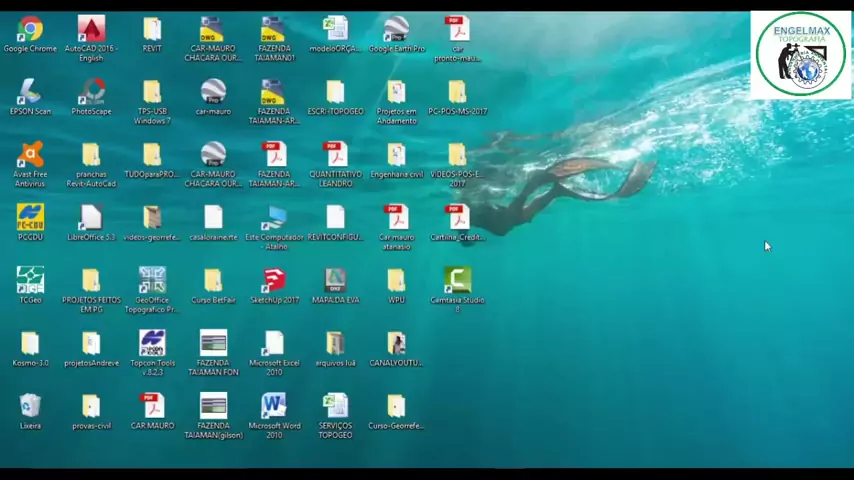854x480 pixels.
Task: Click the Topcon Tools v.8.2.3 icon
Action: pos(152,343)
